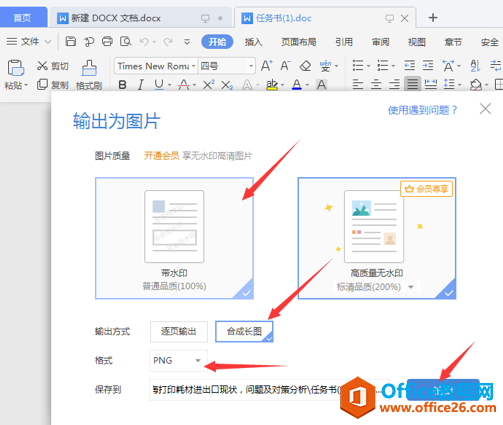Open Print Preview icon

126,42
